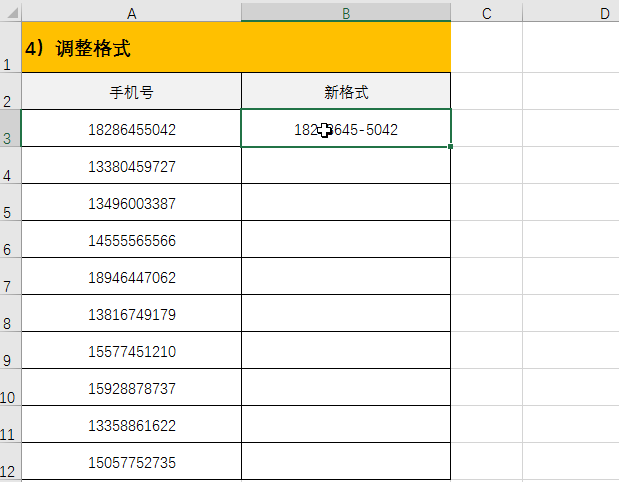Select cell containing 15057752735
This screenshot has width=619, height=482.
131,461
